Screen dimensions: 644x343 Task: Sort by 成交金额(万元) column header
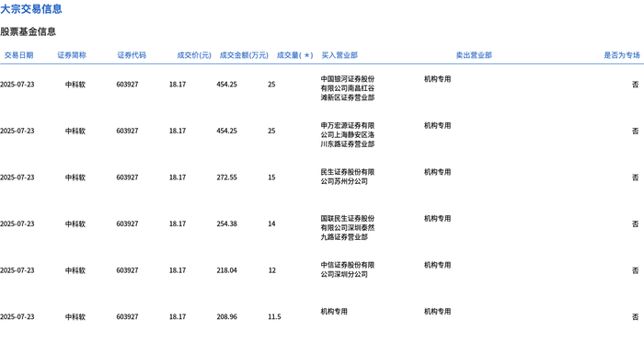pyautogui.click(x=244, y=55)
